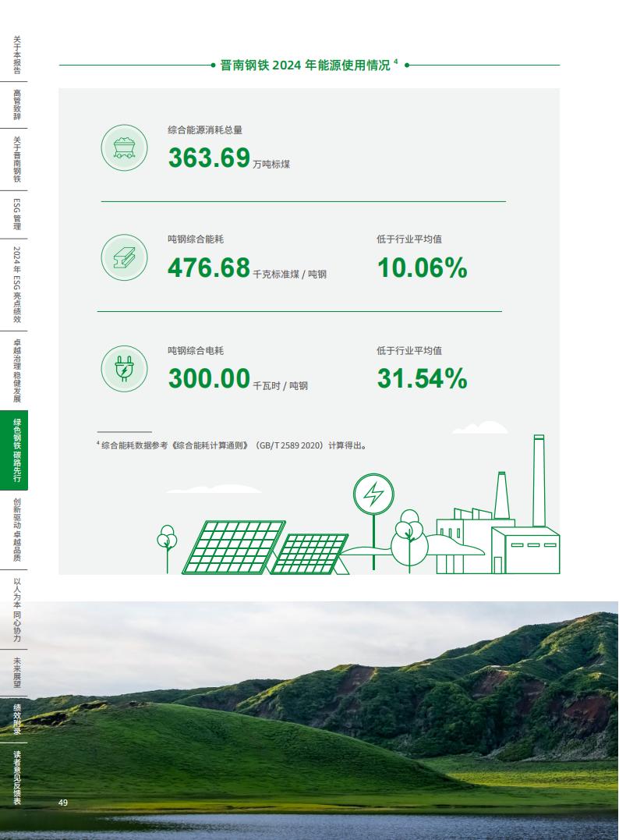Go to the 未来展望 tab
This screenshot has height=840, width=619.
click(17, 673)
